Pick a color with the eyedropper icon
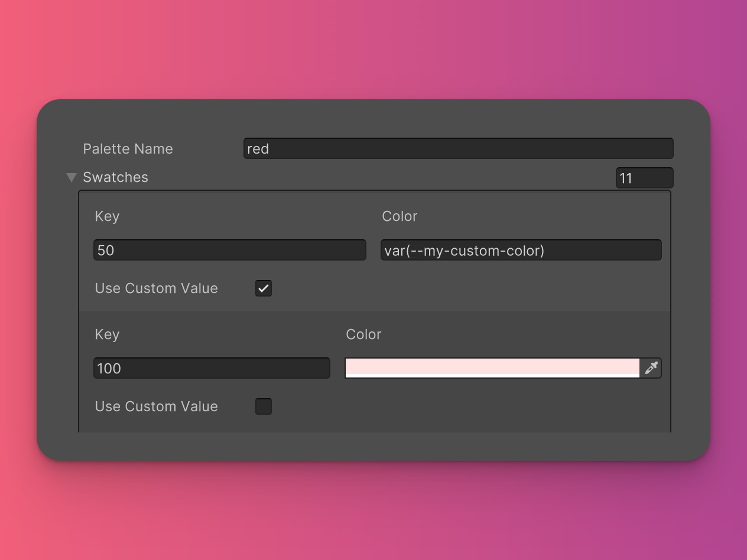 click(651, 368)
